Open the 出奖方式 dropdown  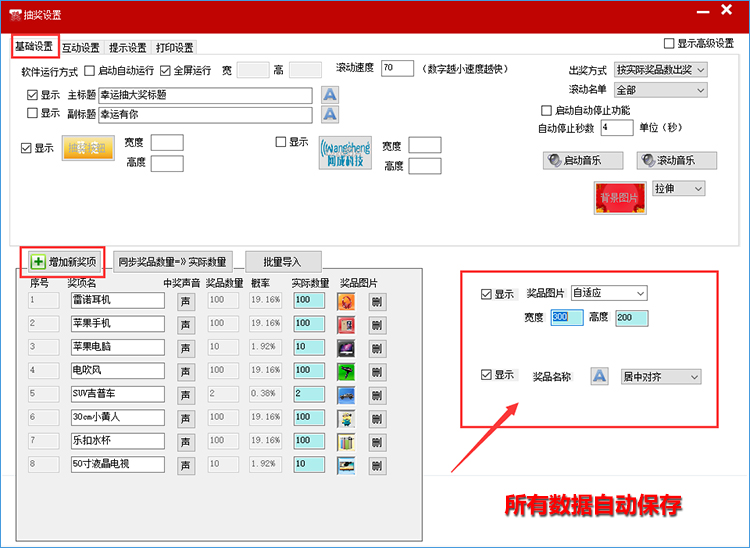pyautogui.click(x=661, y=70)
